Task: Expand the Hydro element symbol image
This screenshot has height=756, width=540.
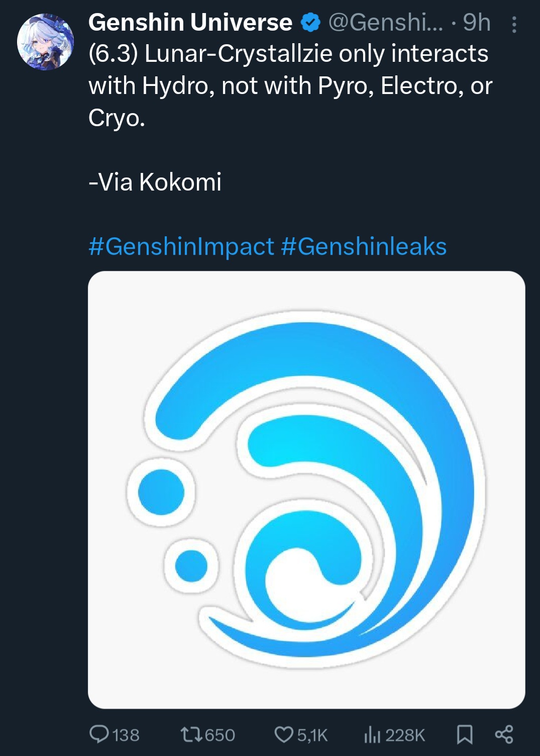Action: coord(306,490)
